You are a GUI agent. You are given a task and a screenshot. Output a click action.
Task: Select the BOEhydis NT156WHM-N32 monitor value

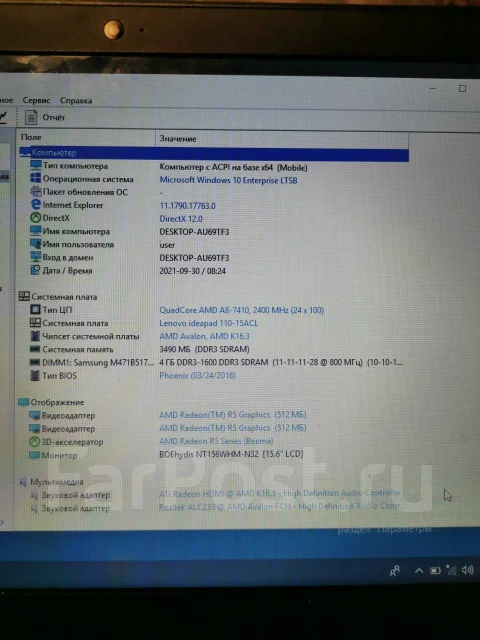231,454
